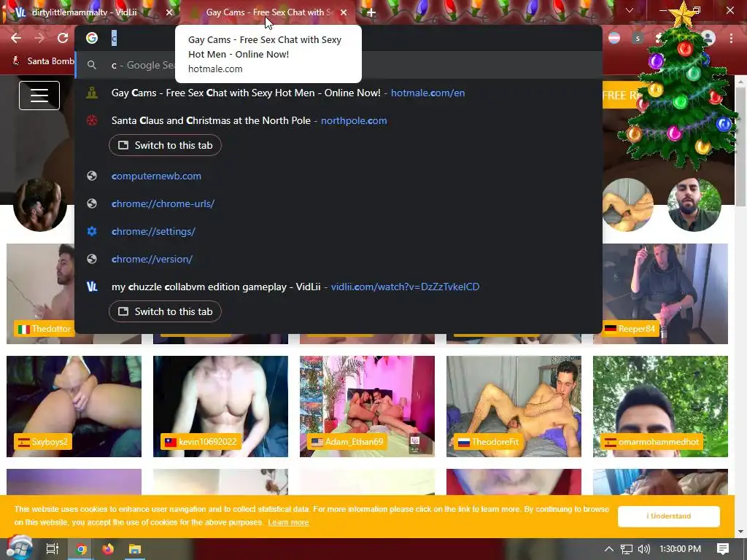The height and width of the screenshot is (560, 747).
Task: Open the network tray icon
Action: [x=627, y=549]
